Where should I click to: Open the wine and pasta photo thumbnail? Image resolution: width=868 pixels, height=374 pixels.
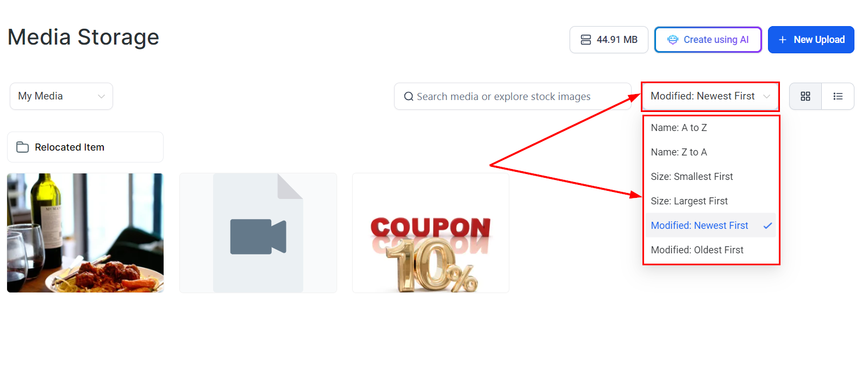point(85,233)
